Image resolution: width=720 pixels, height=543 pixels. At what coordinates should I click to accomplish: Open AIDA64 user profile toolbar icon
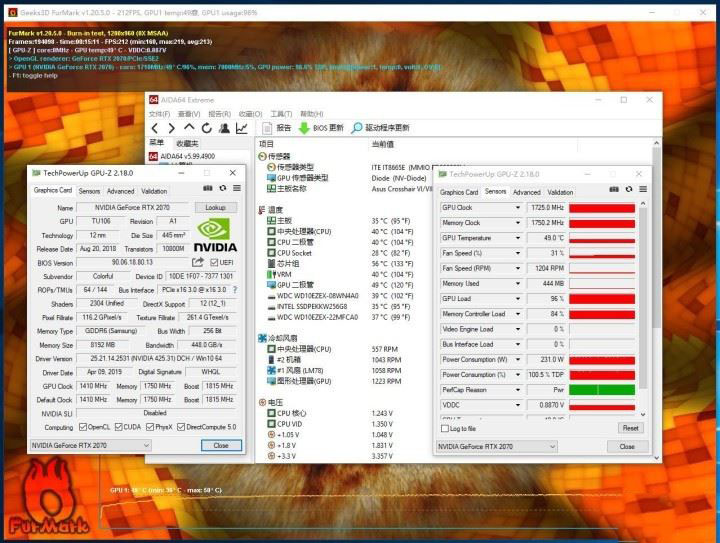(224, 129)
